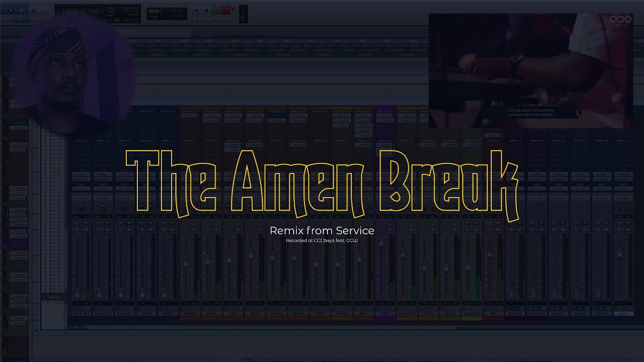Click the "Remix from Service" subtitle text
Image resolution: width=644 pixels, height=362 pixels.
322,231
